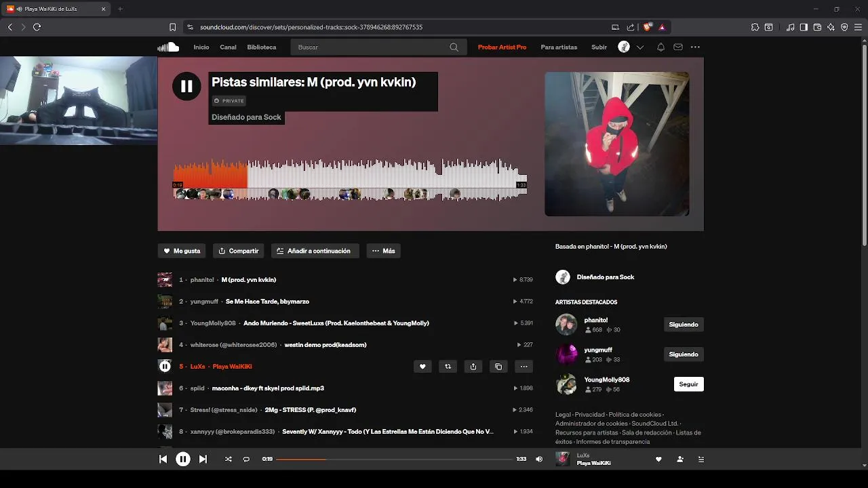Open Para artistas menu item

click(x=559, y=47)
